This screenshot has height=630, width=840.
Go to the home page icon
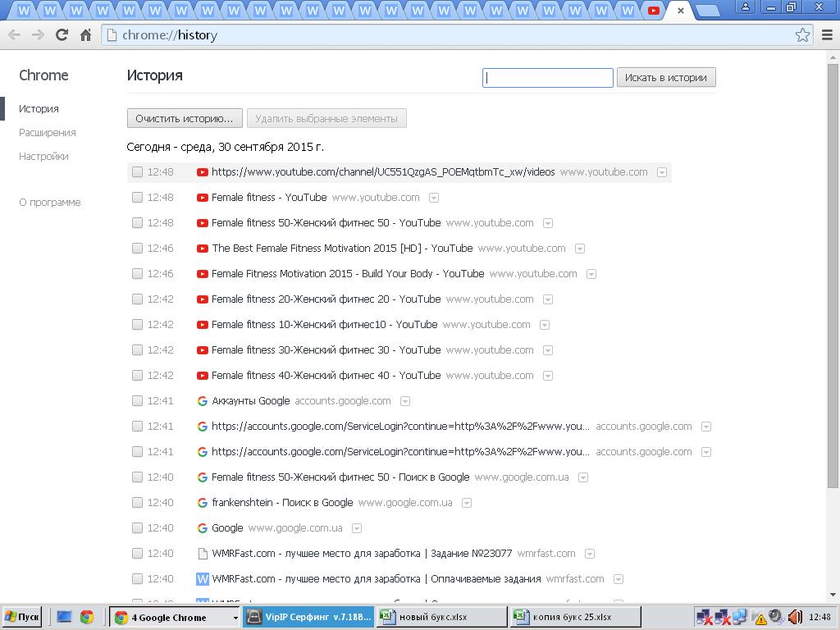(x=85, y=35)
